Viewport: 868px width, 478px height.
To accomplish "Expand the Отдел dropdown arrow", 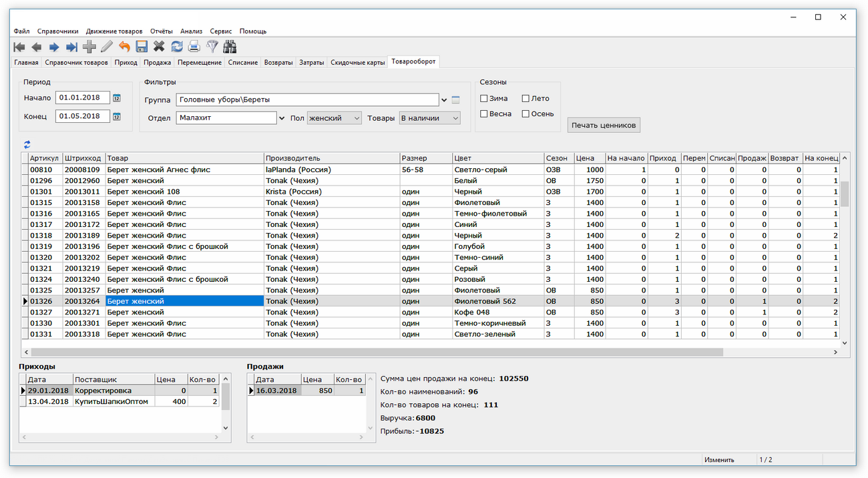I will tap(280, 118).
